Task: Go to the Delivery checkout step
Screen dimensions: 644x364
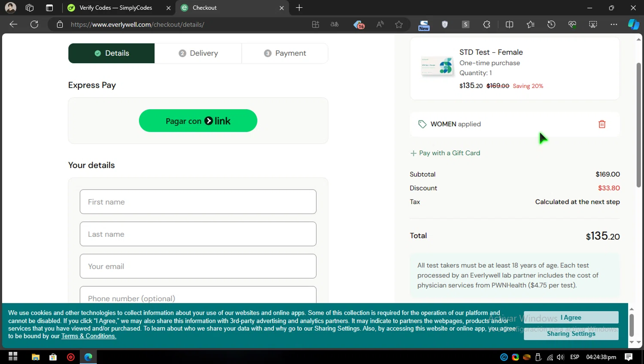Action: pos(198,53)
